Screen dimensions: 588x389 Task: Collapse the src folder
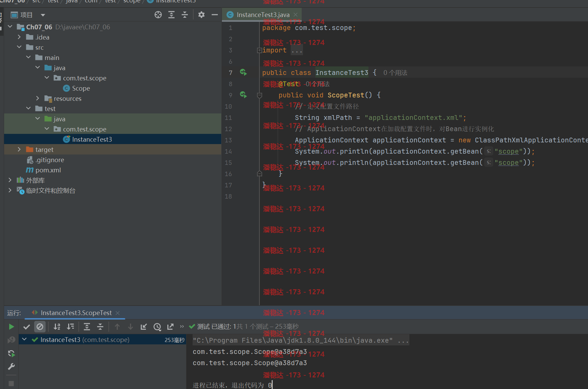(x=19, y=47)
